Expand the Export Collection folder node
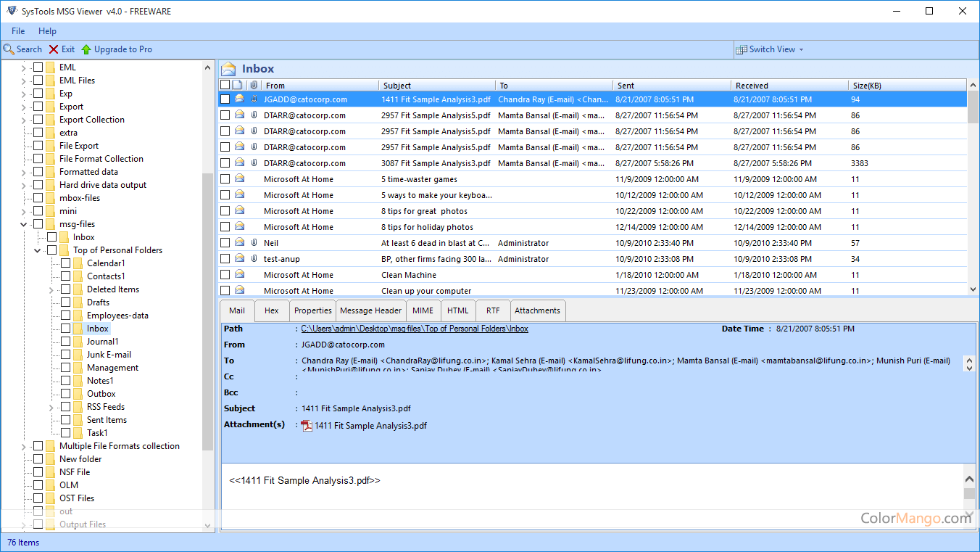This screenshot has height=552, width=980. point(23,120)
